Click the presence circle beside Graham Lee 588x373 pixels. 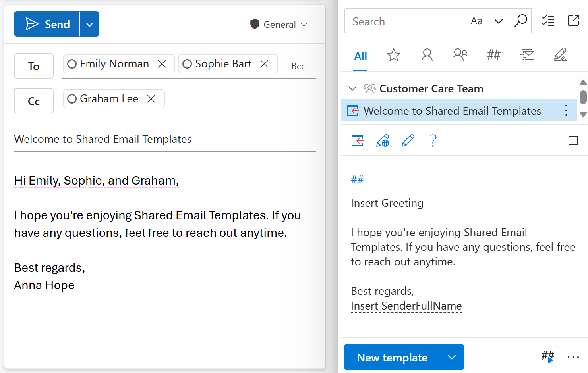[x=72, y=99]
